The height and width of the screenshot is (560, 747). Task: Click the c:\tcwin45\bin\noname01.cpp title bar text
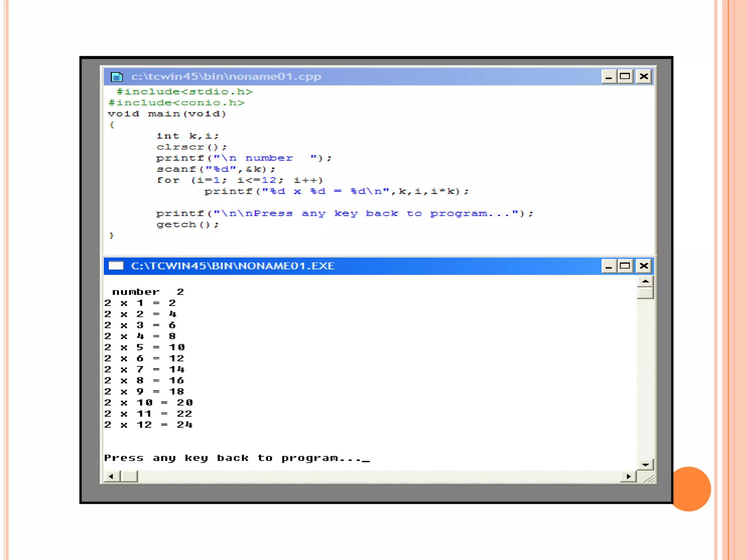pyautogui.click(x=226, y=77)
